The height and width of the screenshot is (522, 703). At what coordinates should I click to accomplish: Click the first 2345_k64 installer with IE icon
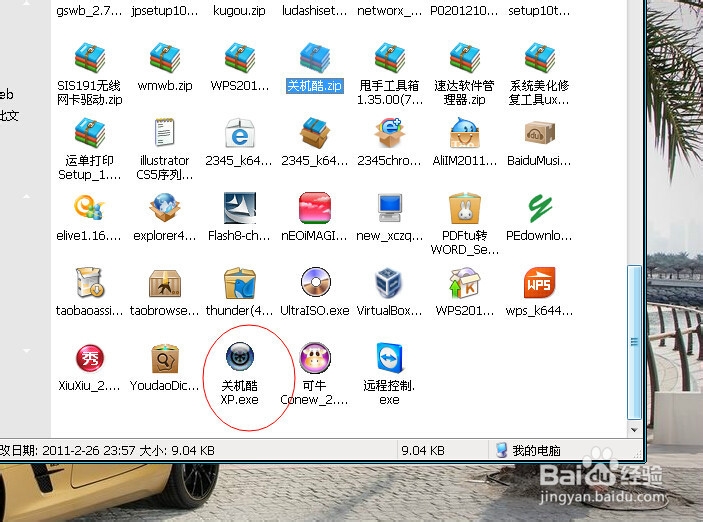pyautogui.click(x=240, y=133)
